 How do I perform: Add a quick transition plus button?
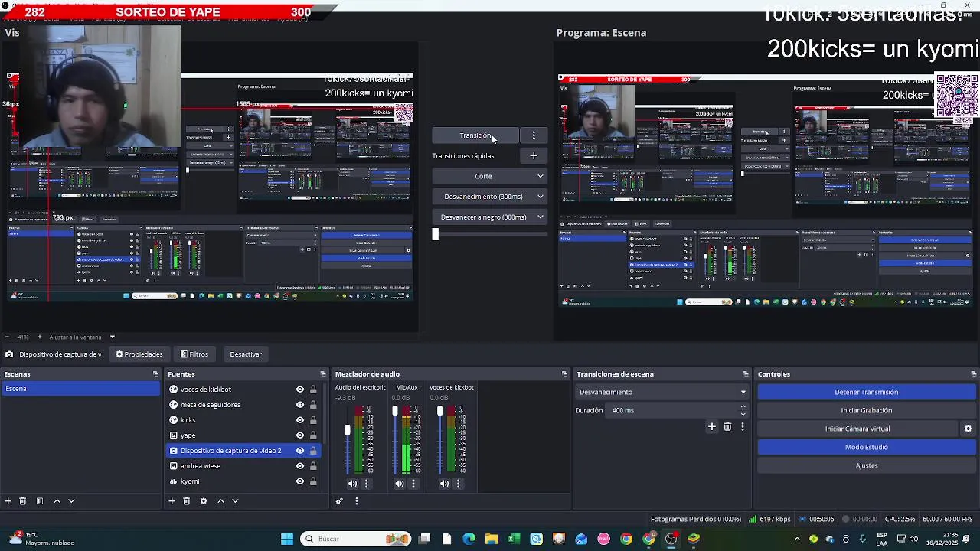click(534, 156)
